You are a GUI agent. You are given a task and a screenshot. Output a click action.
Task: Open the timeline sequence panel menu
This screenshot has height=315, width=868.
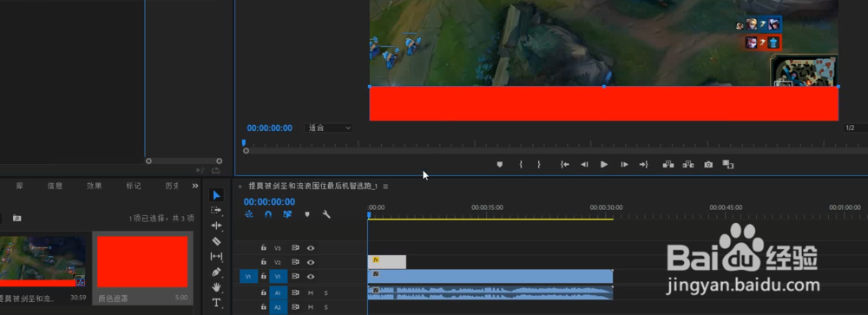click(385, 186)
